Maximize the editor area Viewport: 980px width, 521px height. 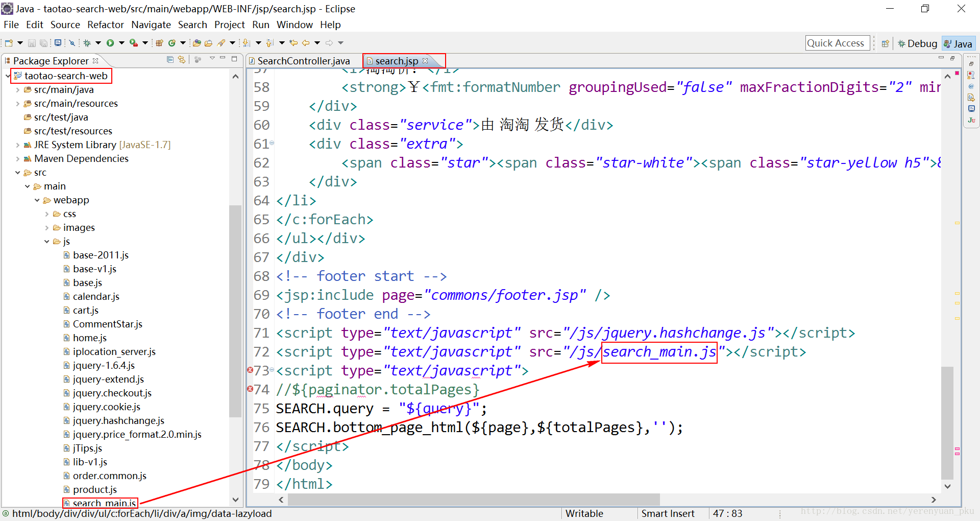click(952, 58)
